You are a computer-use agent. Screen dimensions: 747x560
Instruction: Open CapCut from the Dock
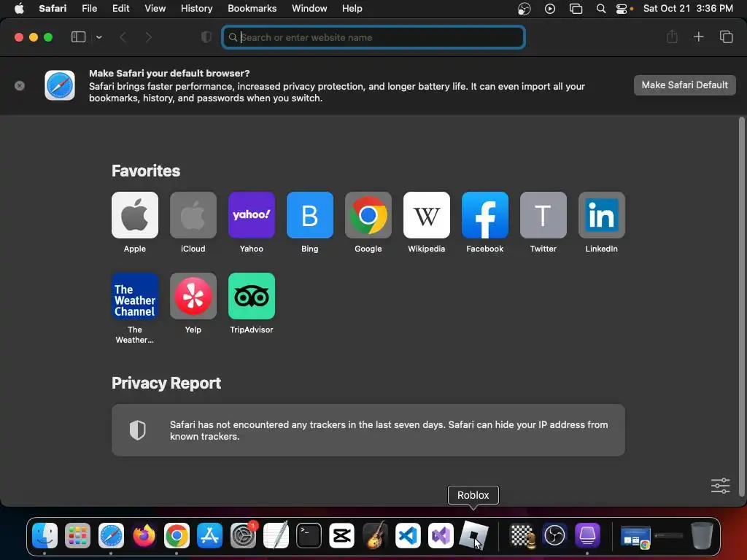point(341,535)
